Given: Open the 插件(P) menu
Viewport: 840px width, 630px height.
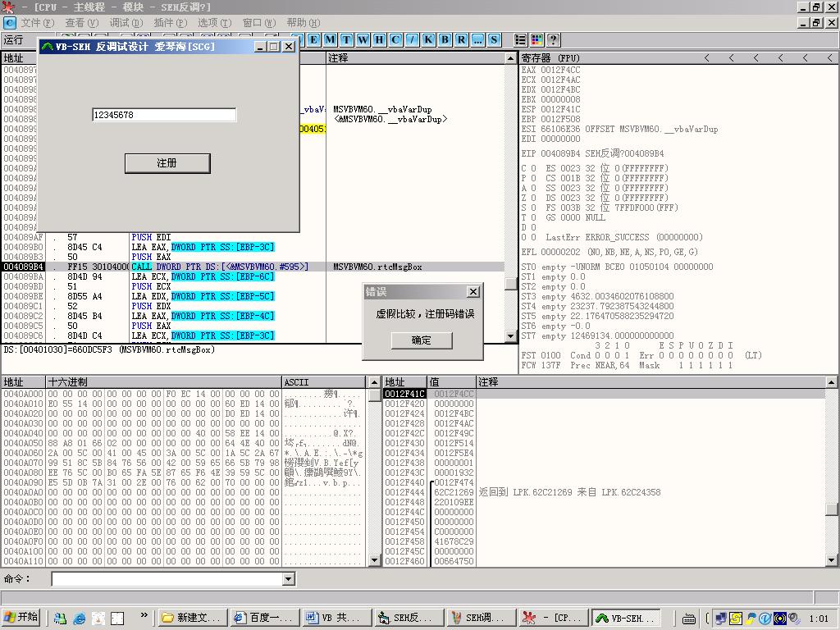Looking at the screenshot, I should (171, 23).
